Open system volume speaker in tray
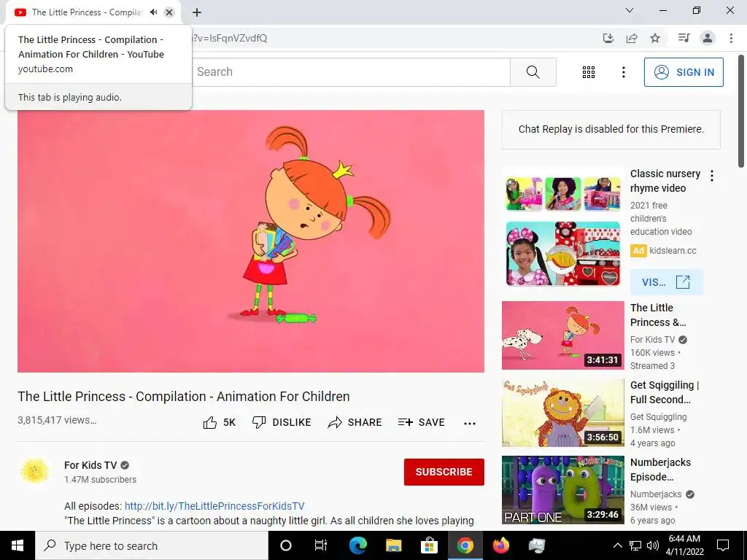The image size is (747, 560). click(653, 545)
